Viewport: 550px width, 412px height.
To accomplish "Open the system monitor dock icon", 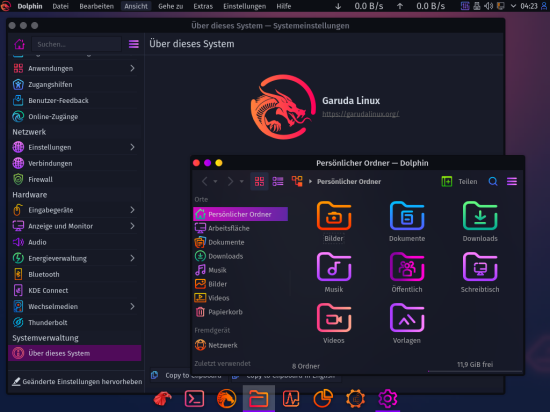I will tap(291, 399).
